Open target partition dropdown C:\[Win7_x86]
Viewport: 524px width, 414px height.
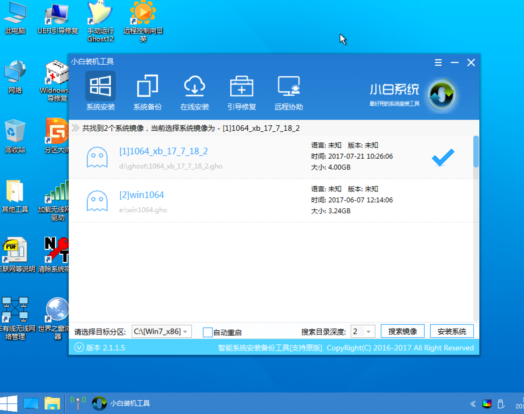point(161,331)
